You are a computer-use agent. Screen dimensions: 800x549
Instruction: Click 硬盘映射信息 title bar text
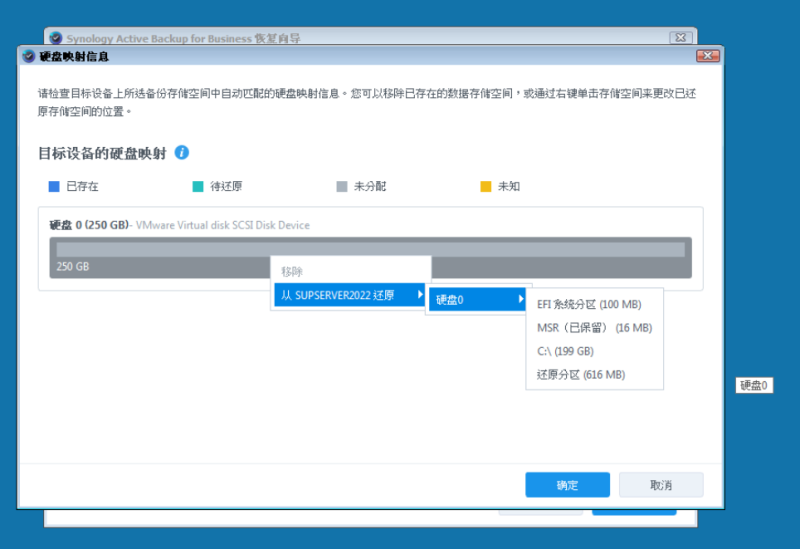pos(74,56)
